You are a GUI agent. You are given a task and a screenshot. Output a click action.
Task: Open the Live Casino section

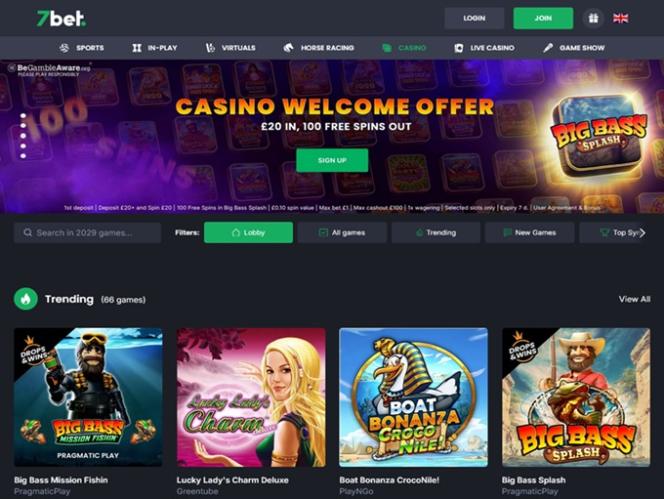[x=484, y=48]
